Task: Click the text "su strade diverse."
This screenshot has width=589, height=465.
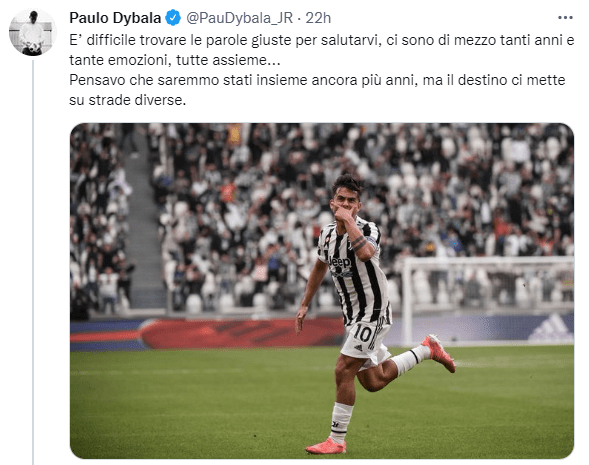Action: tap(127, 100)
